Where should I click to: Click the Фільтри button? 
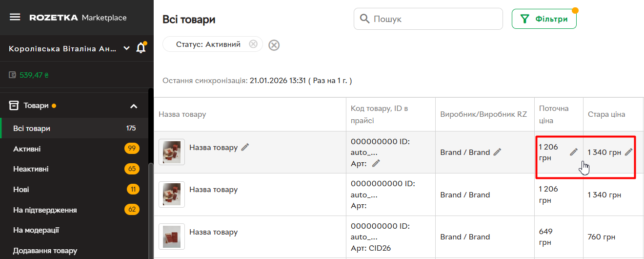coord(544,19)
